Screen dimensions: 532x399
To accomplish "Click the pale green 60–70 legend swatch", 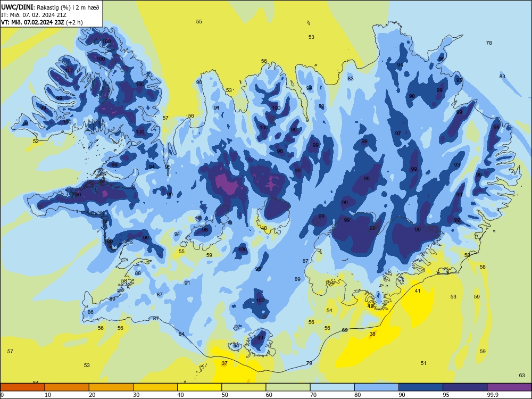I will 288,387.
